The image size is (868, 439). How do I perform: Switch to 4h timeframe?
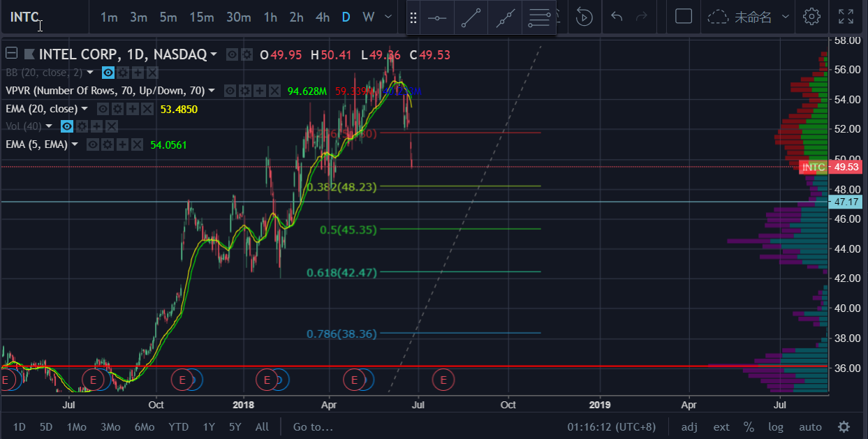[322, 17]
